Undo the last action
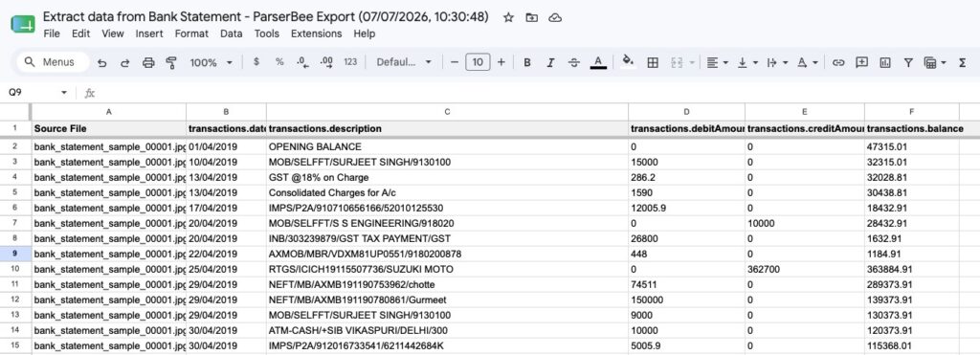The height and width of the screenshot is (355, 980). (x=101, y=62)
